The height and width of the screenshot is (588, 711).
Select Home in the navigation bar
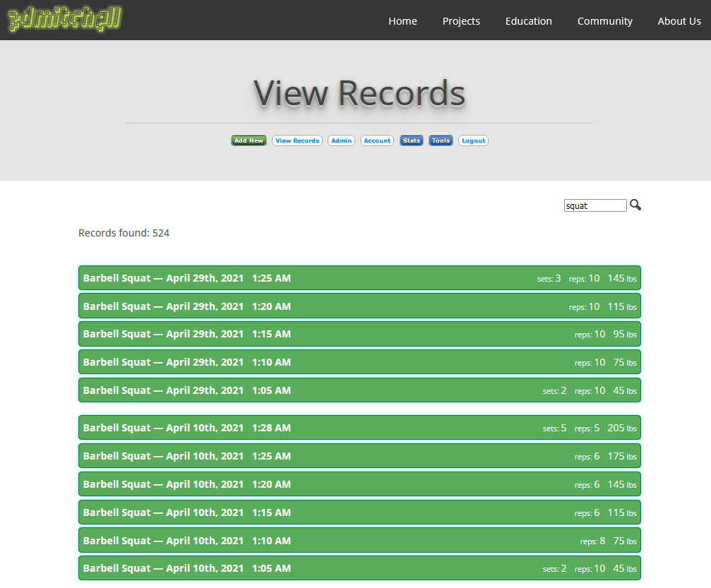(x=402, y=21)
